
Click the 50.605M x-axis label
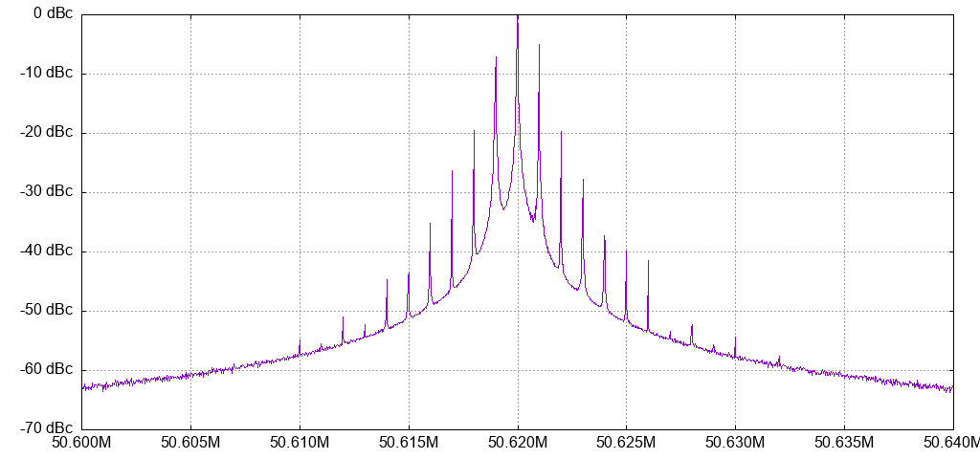(x=190, y=445)
